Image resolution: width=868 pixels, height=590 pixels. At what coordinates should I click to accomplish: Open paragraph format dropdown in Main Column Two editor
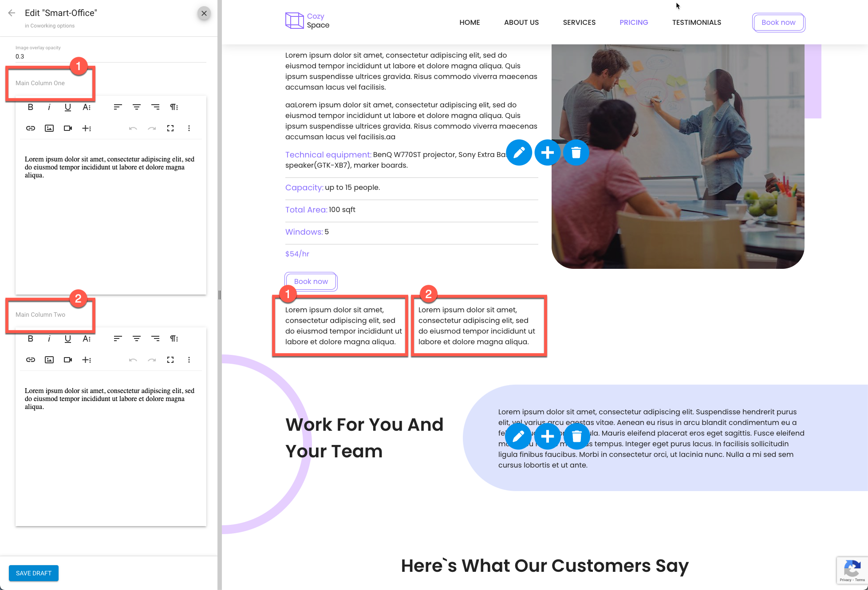tap(174, 338)
